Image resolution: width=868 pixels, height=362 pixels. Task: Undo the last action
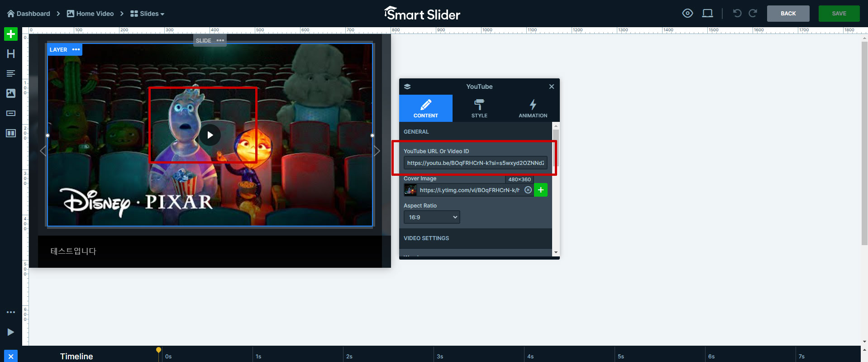tap(737, 13)
